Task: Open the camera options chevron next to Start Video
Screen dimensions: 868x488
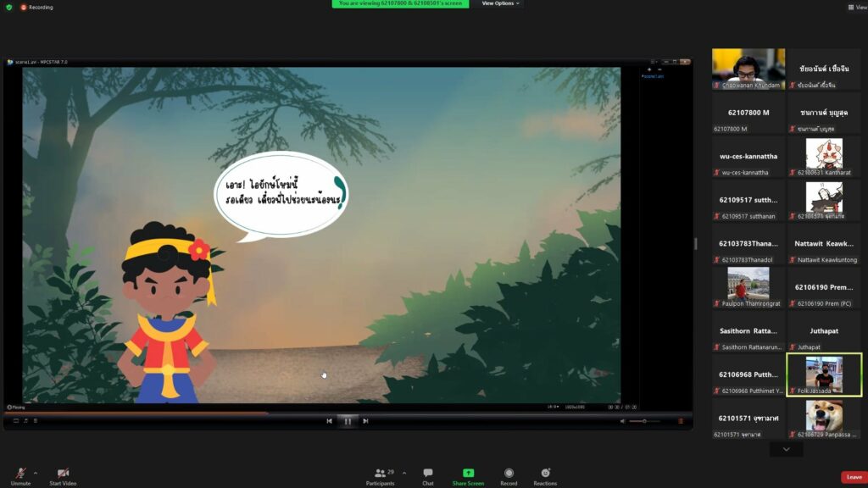Action: pyautogui.click(x=78, y=470)
